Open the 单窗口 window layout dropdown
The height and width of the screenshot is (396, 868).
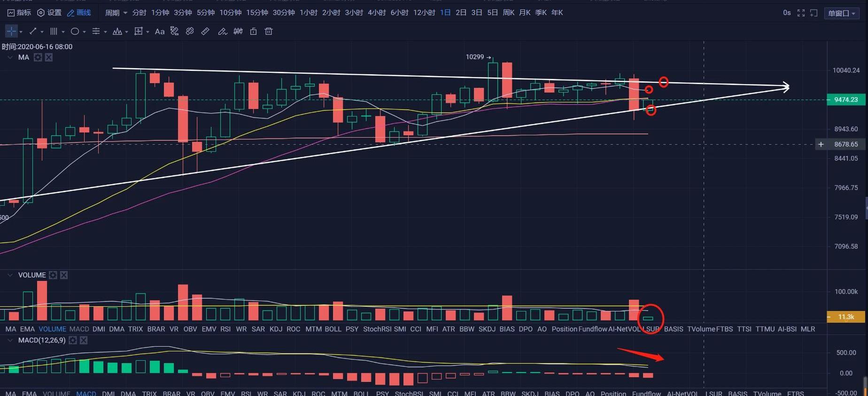pyautogui.click(x=842, y=13)
